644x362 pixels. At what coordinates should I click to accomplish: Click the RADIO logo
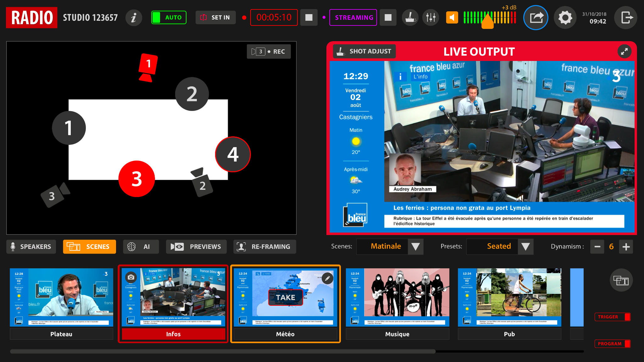32,18
